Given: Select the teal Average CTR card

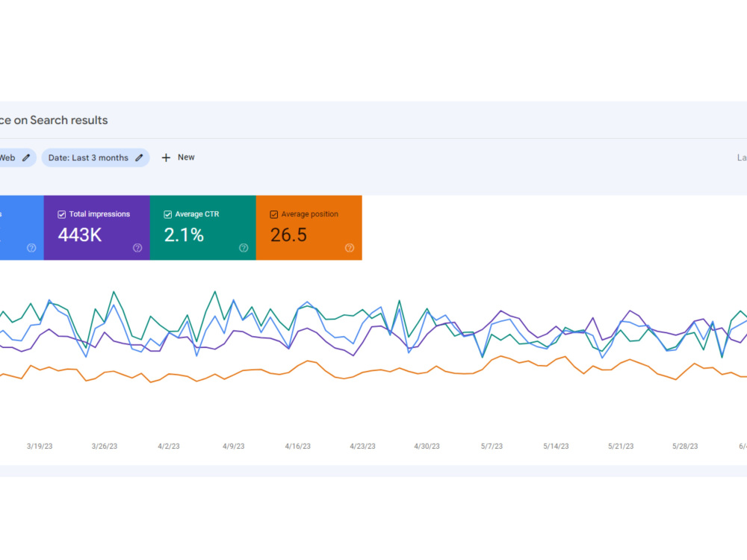Looking at the screenshot, I should (x=203, y=228).
